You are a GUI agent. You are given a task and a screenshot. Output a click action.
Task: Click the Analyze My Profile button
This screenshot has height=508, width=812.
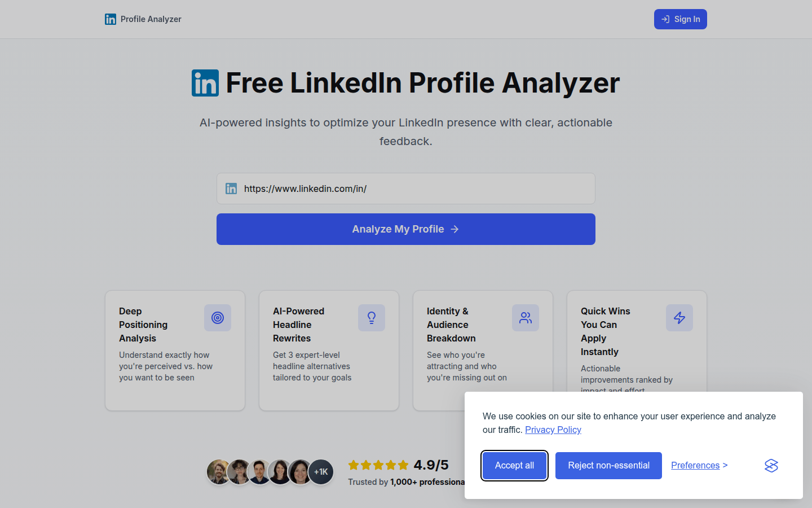pyautogui.click(x=405, y=229)
